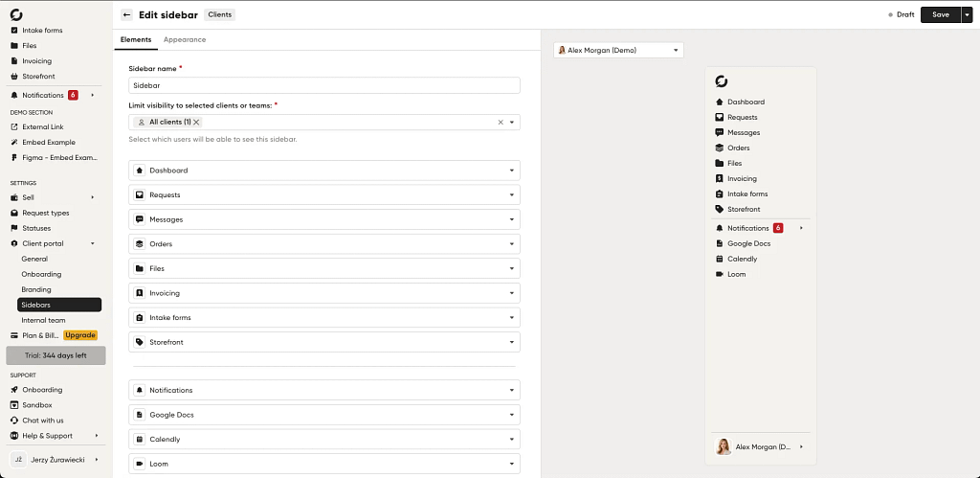Click the Loom camera icon in elements list
The width and height of the screenshot is (980, 478).
click(140, 464)
